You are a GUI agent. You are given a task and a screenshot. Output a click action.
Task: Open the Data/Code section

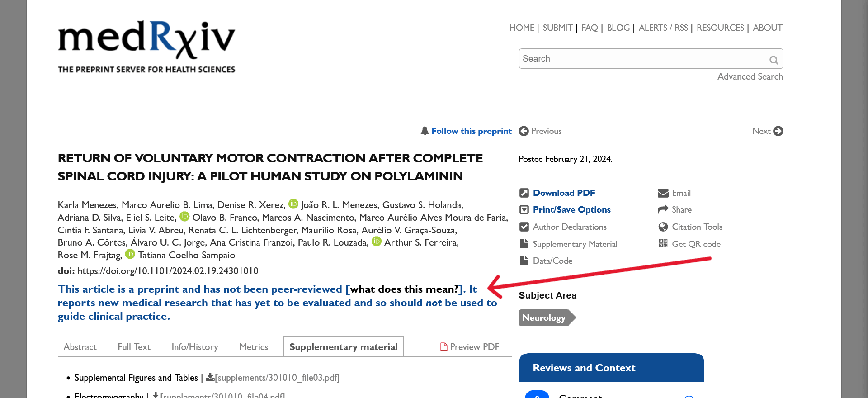click(x=552, y=261)
